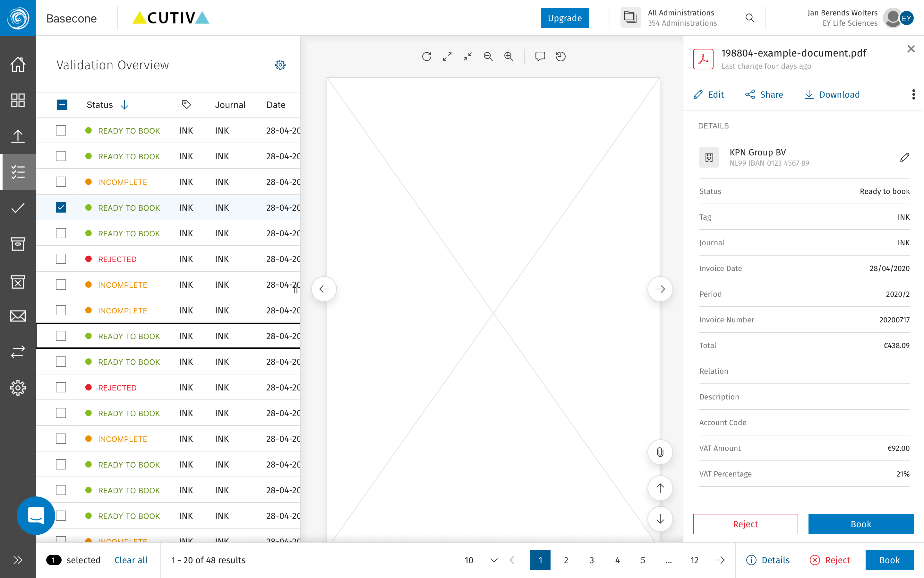Reject document in details panel
Screen dimensions: 924x578
click(x=745, y=524)
